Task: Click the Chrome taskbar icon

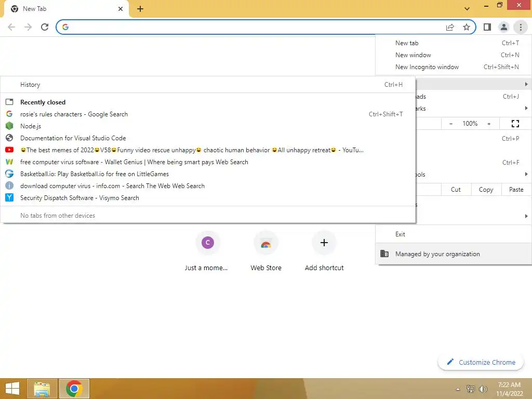Action: [x=74, y=389]
